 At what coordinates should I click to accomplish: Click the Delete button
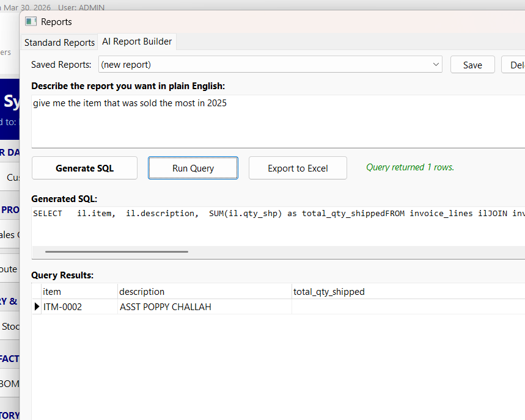pos(516,64)
